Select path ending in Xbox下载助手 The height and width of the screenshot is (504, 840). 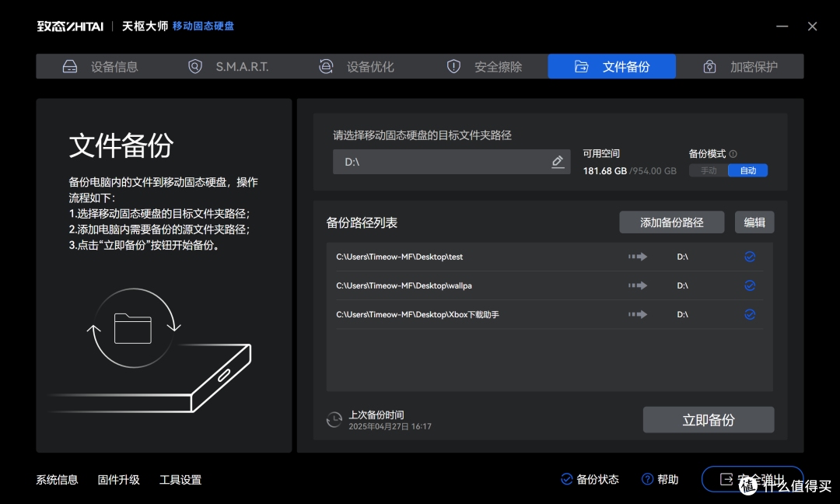pyautogui.click(x=418, y=314)
